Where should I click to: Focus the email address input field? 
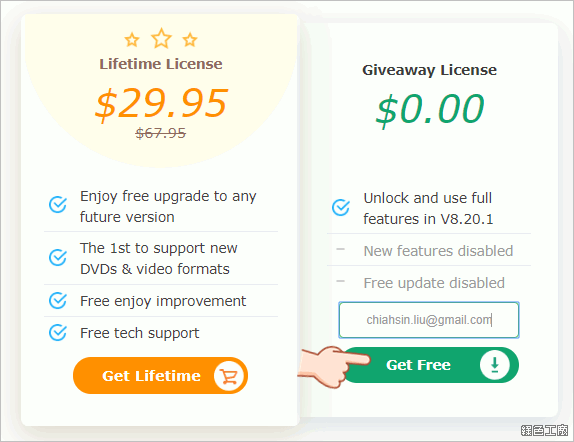coord(429,320)
